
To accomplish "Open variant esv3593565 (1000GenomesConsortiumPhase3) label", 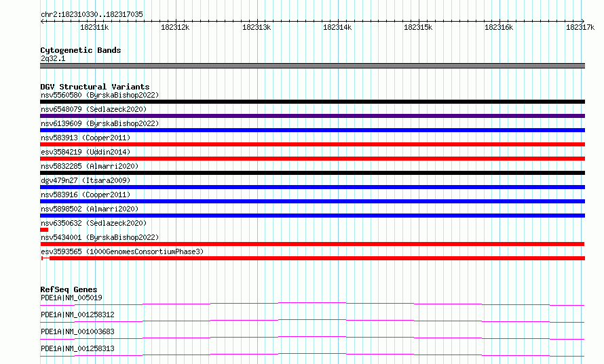I will (122, 251).
